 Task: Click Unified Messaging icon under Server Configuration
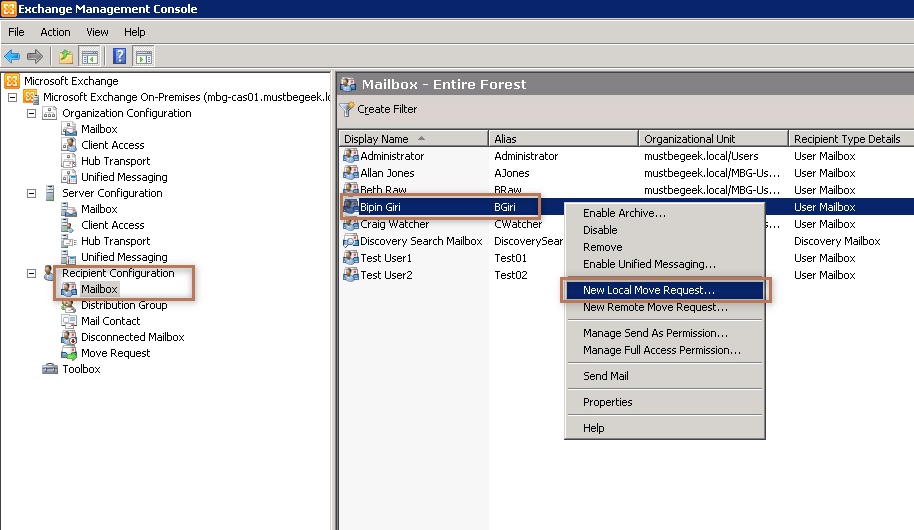click(69, 257)
